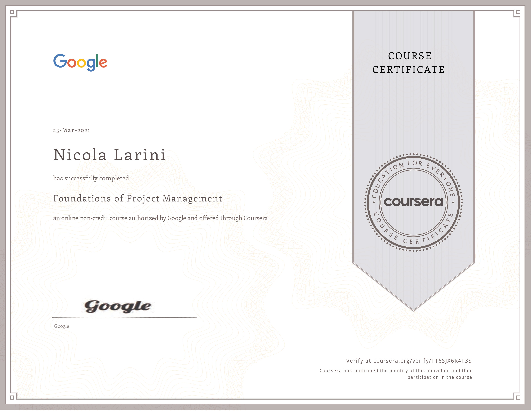Viewport: 532px width, 411px height.
Task: Click the small Google label under signature
Action: (62, 326)
